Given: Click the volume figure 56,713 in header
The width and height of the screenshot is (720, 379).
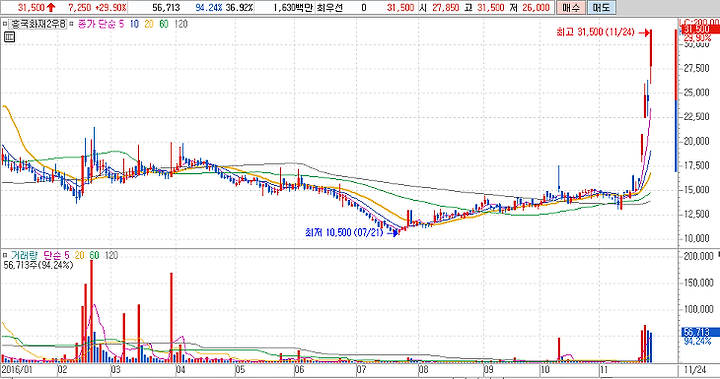Looking at the screenshot, I should (x=166, y=7).
